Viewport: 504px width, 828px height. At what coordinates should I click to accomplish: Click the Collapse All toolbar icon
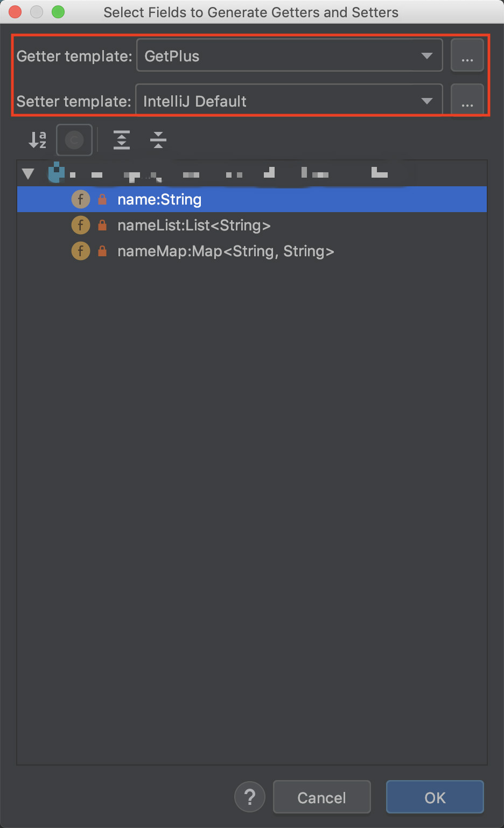point(158,140)
